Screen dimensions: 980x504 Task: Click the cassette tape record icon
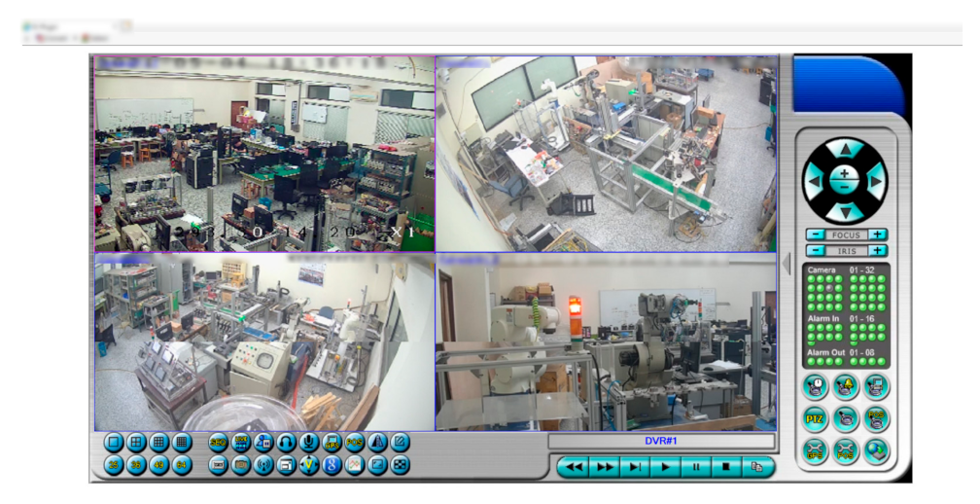click(218, 465)
